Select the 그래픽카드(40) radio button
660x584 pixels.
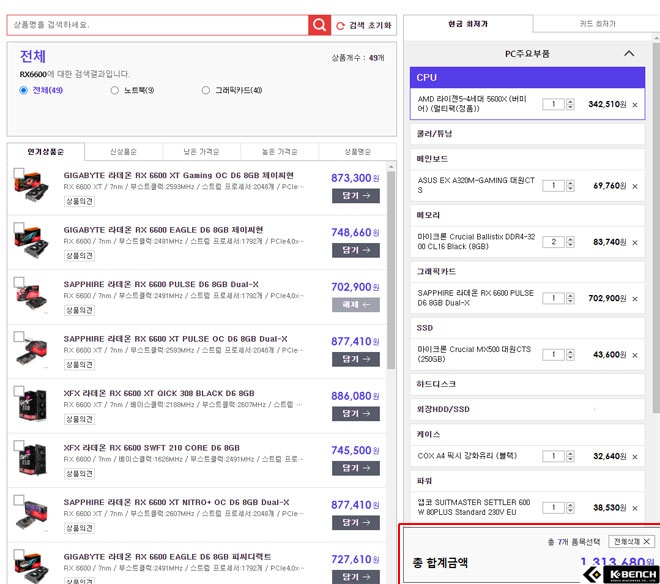(x=205, y=90)
